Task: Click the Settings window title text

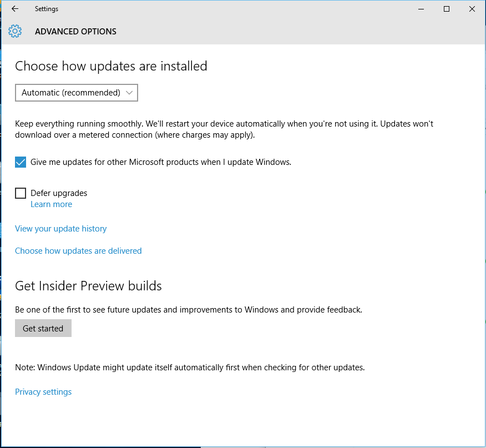Action: click(x=47, y=9)
